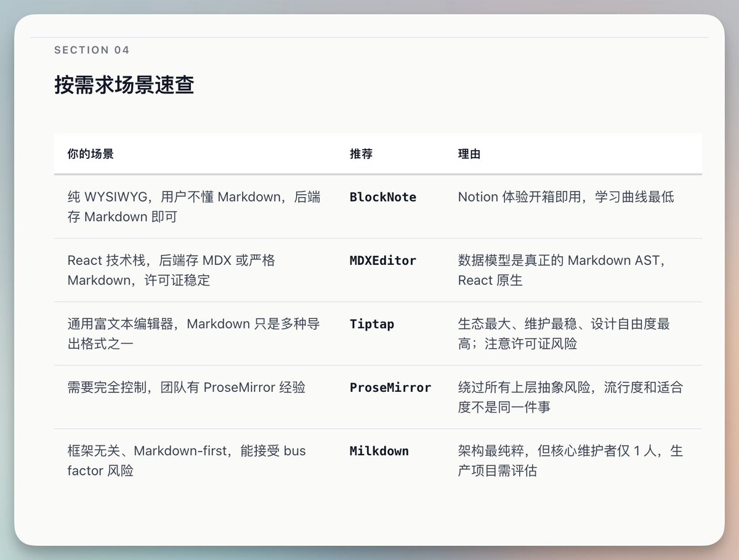Viewport: 739px width, 560px height.
Task: Click scenario cell starting 'React 技术栈'
Action: [x=172, y=270]
